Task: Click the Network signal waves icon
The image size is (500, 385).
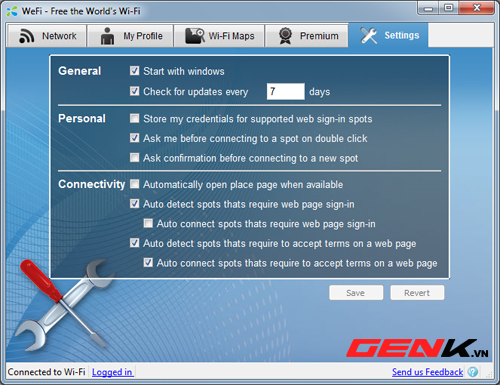Action: [26, 36]
